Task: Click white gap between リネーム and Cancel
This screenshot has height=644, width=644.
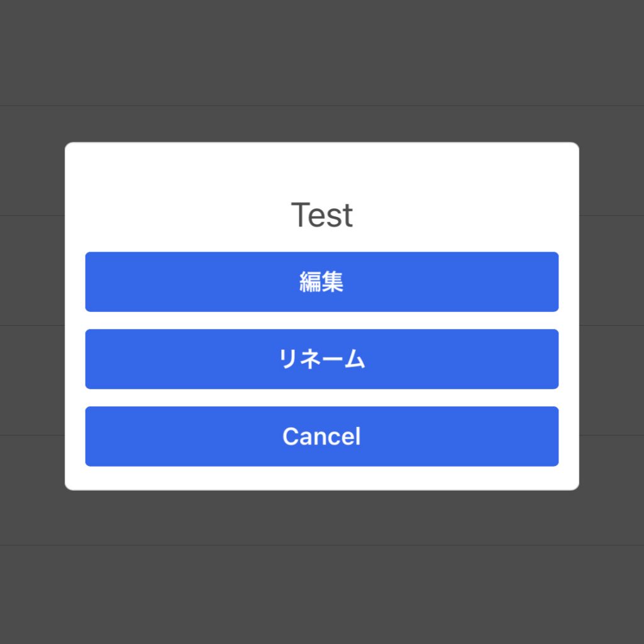Action: (321, 397)
